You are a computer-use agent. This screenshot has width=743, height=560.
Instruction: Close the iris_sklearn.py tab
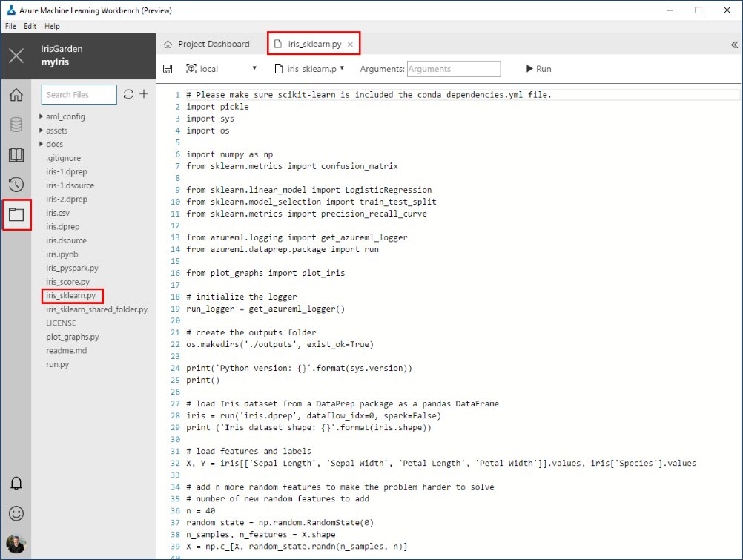350,45
